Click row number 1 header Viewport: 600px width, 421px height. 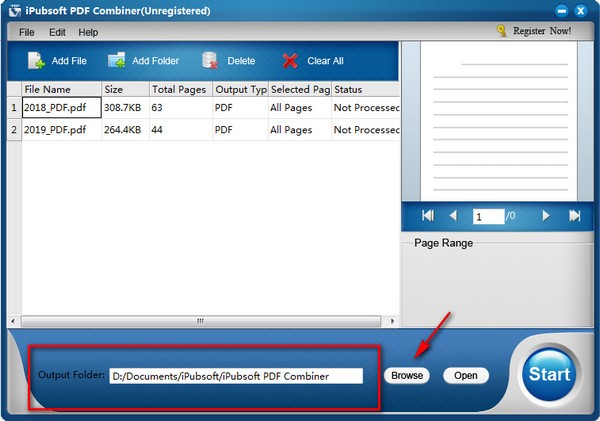click(14, 108)
